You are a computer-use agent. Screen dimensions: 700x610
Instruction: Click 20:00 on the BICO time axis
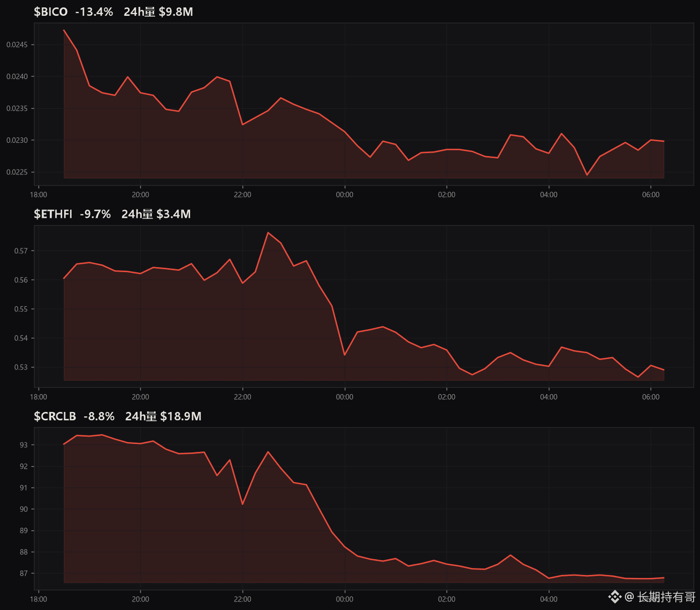[x=140, y=195]
